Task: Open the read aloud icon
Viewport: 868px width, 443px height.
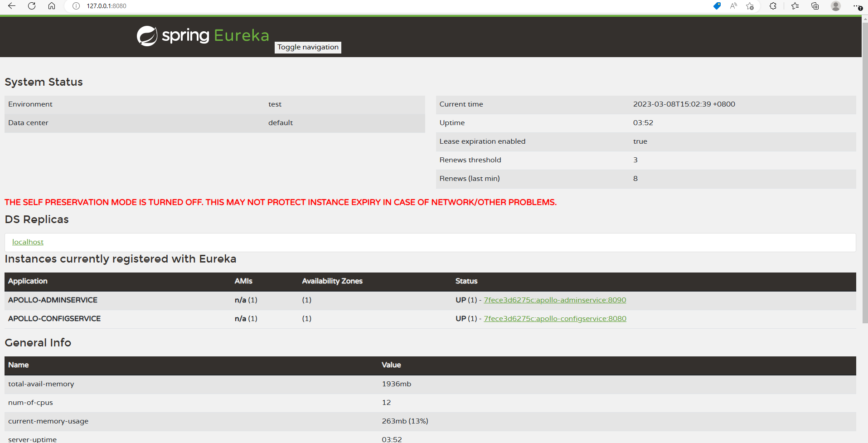Action: tap(733, 6)
